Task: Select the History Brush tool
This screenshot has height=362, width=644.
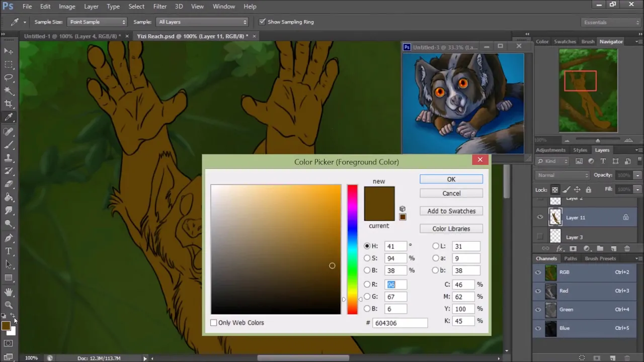Action: point(9,171)
